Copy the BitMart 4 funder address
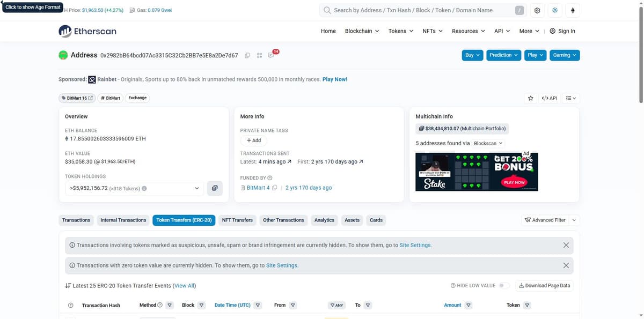Screen dimensions: 644x319 pyautogui.click(x=274, y=188)
